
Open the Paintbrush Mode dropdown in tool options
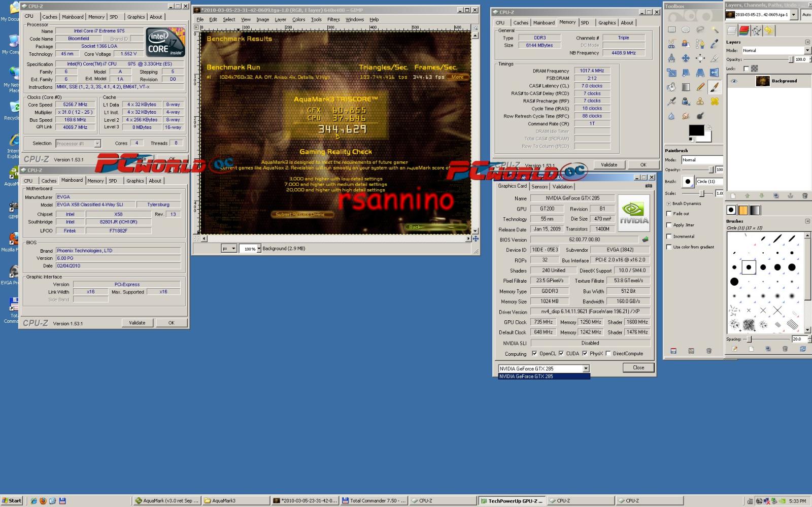pos(702,160)
